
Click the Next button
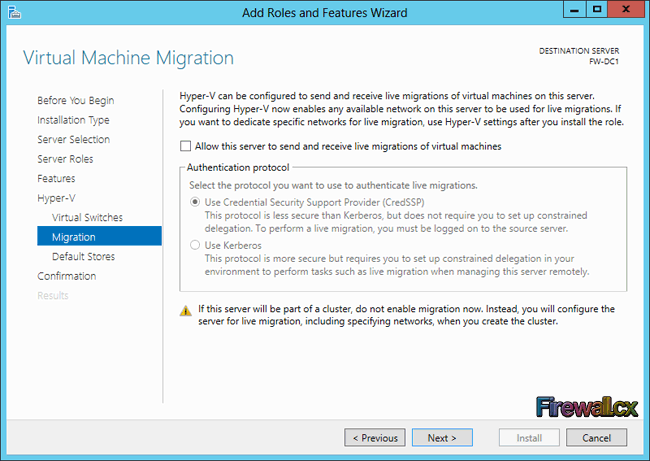[x=442, y=438]
